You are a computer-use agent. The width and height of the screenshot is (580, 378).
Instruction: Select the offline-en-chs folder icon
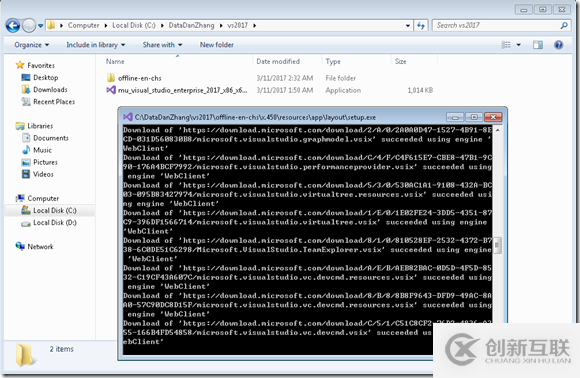111,78
